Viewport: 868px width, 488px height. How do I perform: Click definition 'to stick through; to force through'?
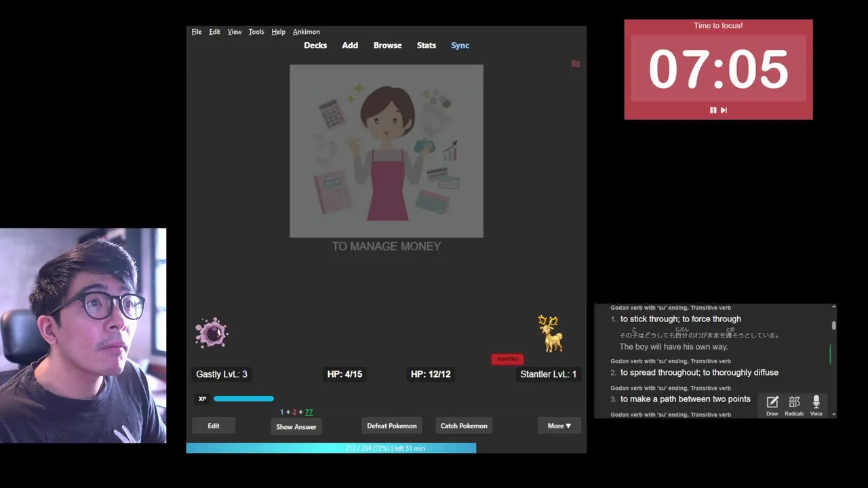(x=681, y=319)
